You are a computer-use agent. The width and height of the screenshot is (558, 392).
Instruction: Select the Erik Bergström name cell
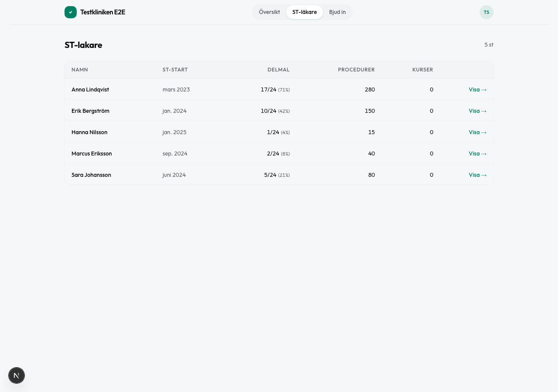click(x=90, y=111)
